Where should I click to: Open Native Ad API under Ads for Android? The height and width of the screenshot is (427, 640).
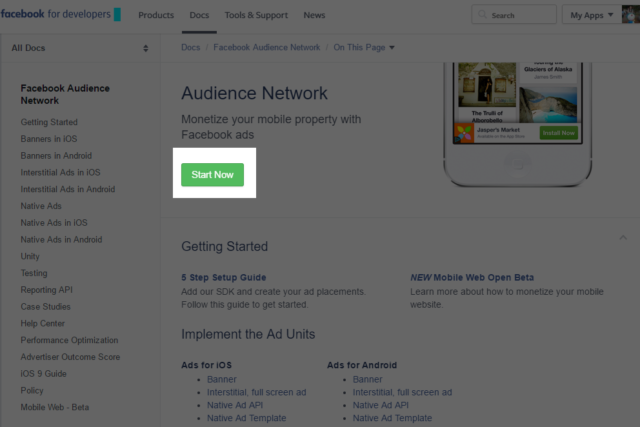[380, 405]
